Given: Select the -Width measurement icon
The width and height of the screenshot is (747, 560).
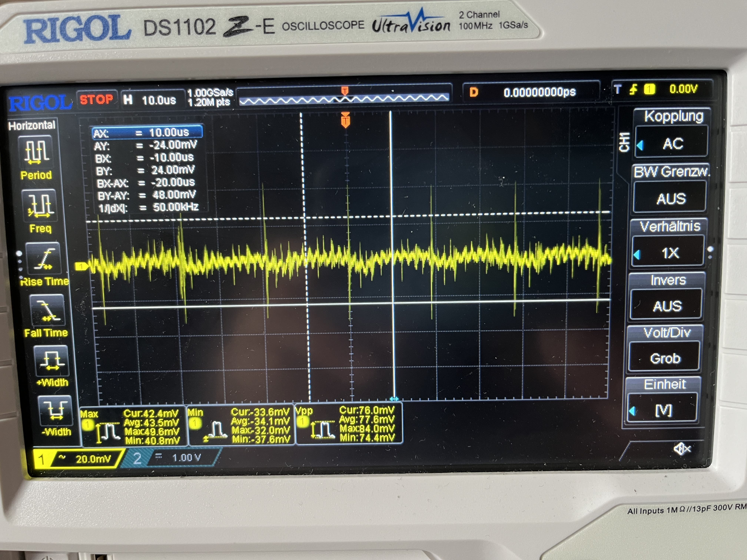Looking at the screenshot, I should [x=56, y=410].
